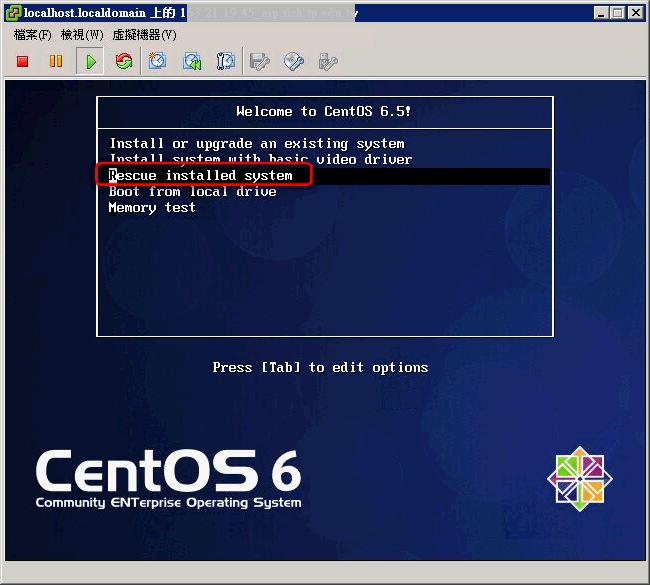The image size is (650, 585).
Task: Click the USB device connect icon
Action: point(328,62)
